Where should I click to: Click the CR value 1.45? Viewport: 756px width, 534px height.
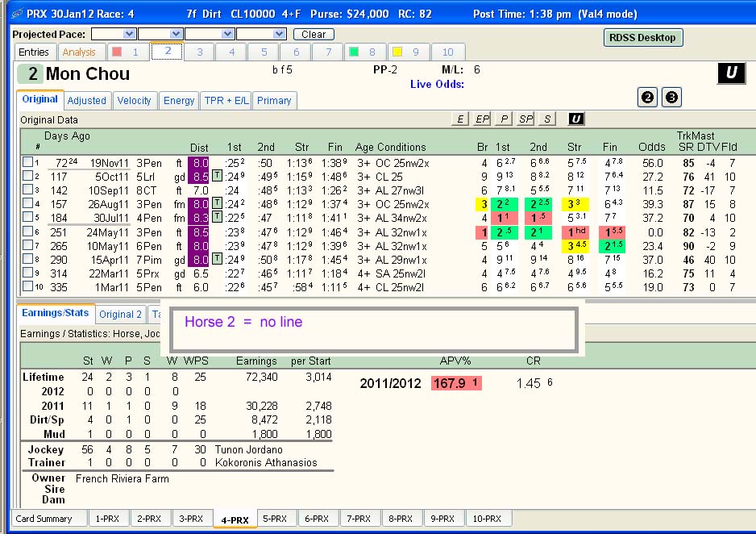529,383
